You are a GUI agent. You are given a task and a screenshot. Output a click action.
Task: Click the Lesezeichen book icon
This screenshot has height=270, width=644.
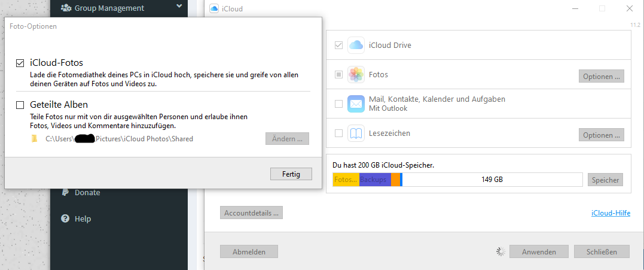(x=356, y=134)
